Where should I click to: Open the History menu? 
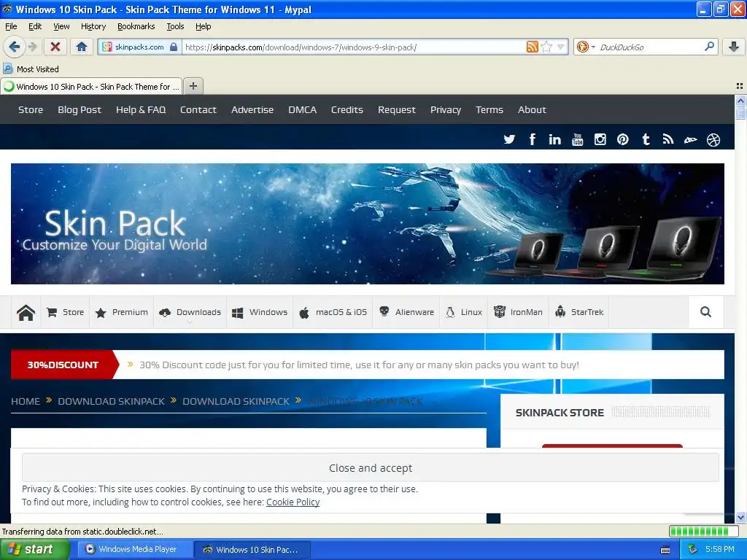point(93,26)
